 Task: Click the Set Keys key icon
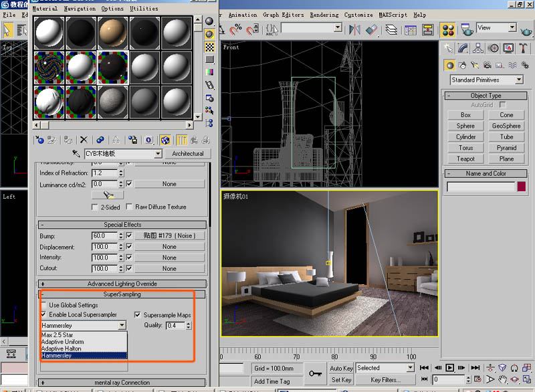coord(315,373)
